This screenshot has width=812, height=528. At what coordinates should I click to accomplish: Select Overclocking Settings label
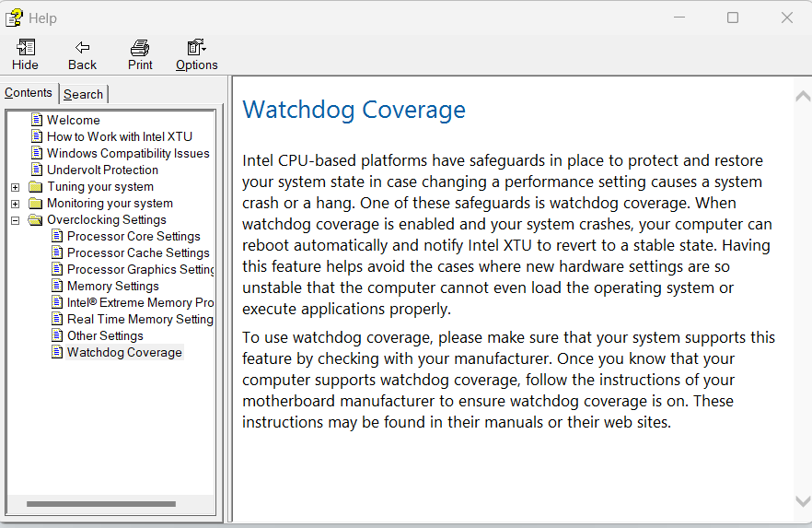tap(107, 219)
